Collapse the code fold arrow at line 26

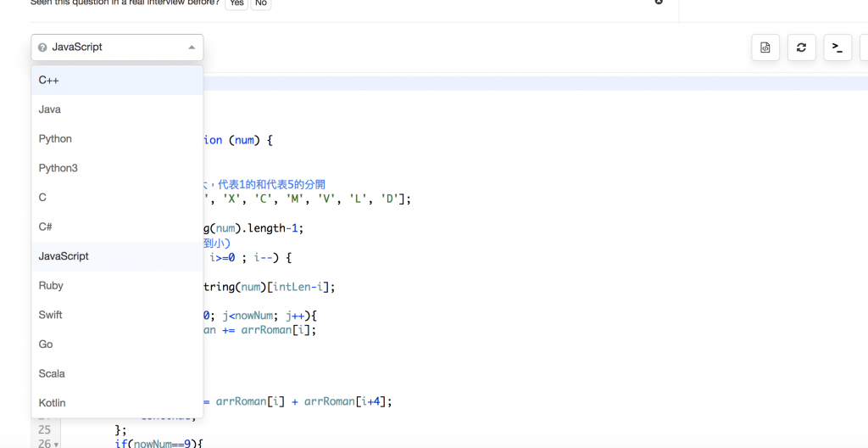point(57,445)
